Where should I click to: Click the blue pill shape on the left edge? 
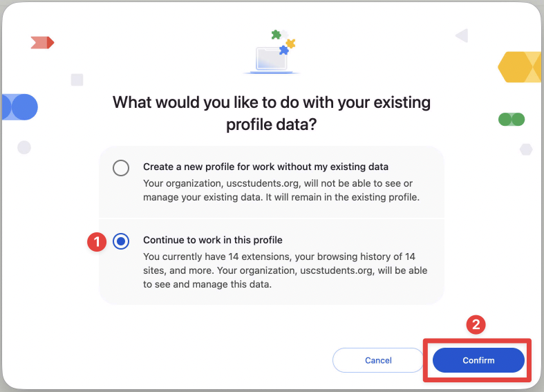click(19, 107)
